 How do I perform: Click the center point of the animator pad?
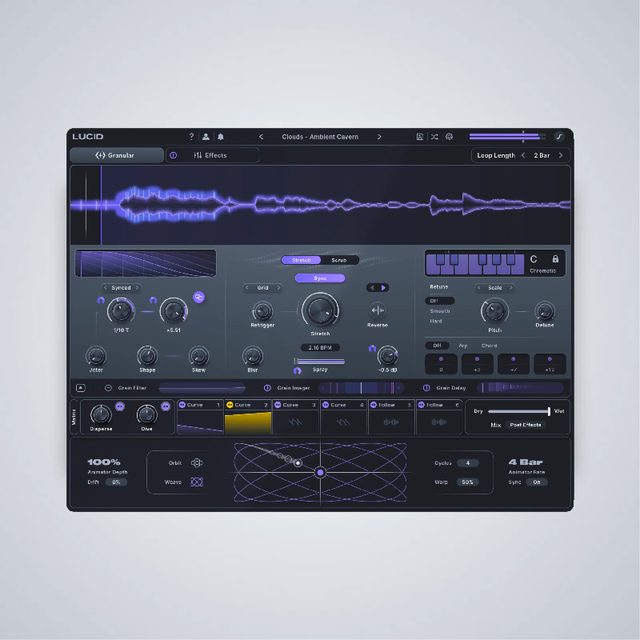pyautogui.click(x=320, y=472)
